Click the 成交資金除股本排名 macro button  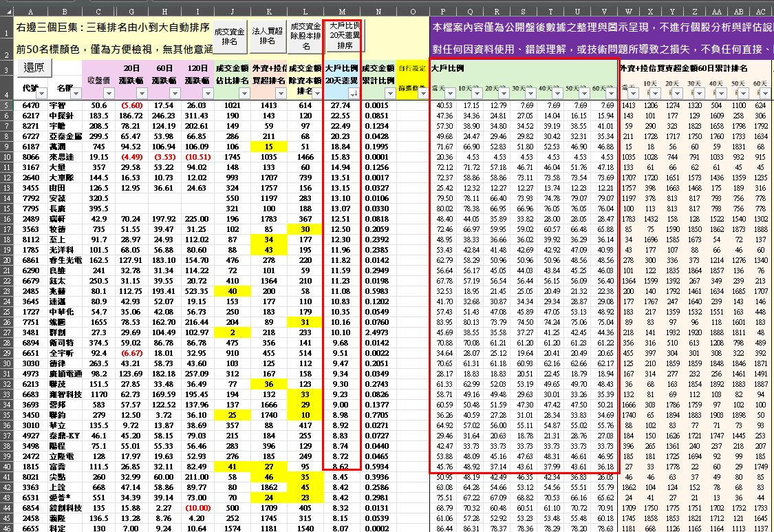[x=305, y=36]
